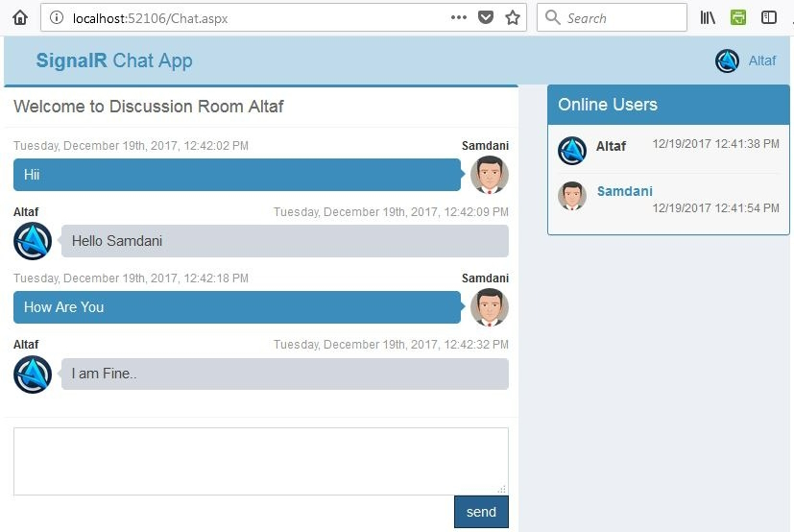Open the page actions three-dot menu
Screen dimensions: 794x532
[458, 17]
